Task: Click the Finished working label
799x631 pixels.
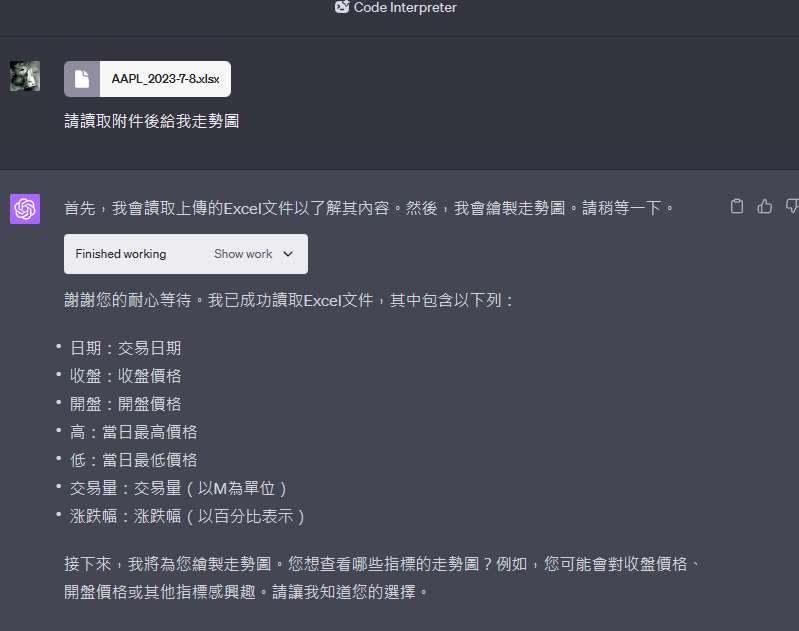Action: [x=121, y=254]
